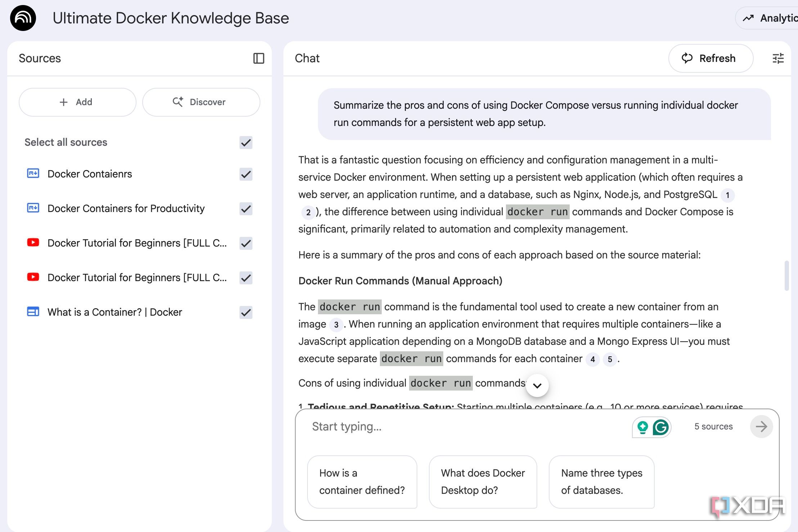798x532 pixels.
Task: Open citation 4 in the chat response
Action: click(592, 359)
